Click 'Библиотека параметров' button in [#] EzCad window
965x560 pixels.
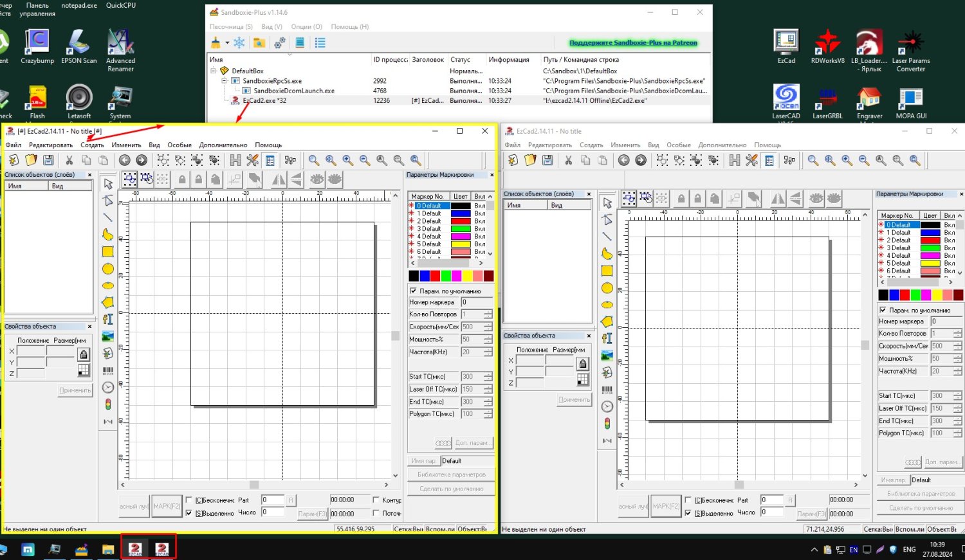(452, 474)
